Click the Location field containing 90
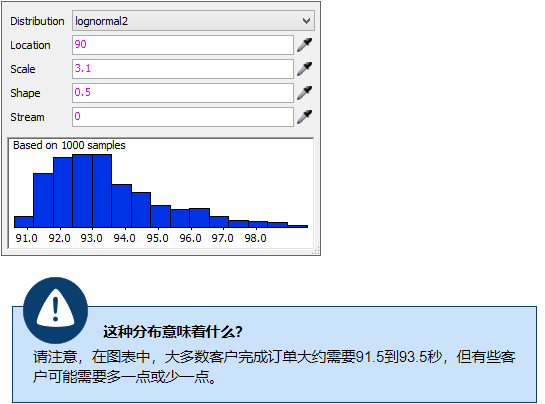The height and width of the screenshot is (404, 545). coord(183,45)
